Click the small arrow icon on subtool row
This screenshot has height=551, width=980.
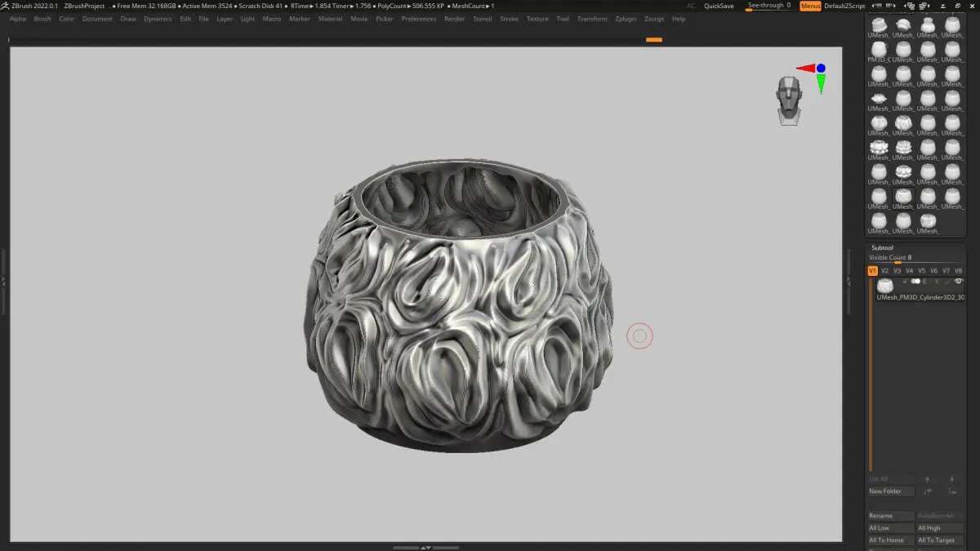click(905, 282)
